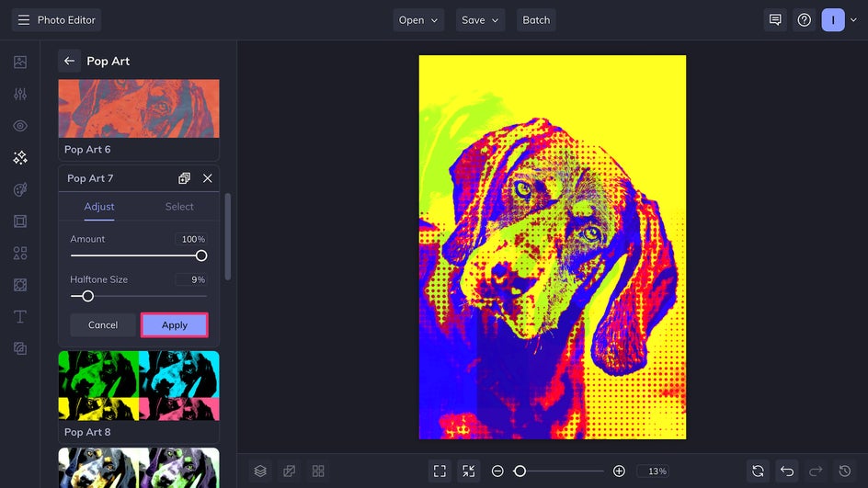The width and height of the screenshot is (868, 488).
Task: Click Apply for Pop Art 7
Action: pos(175,324)
